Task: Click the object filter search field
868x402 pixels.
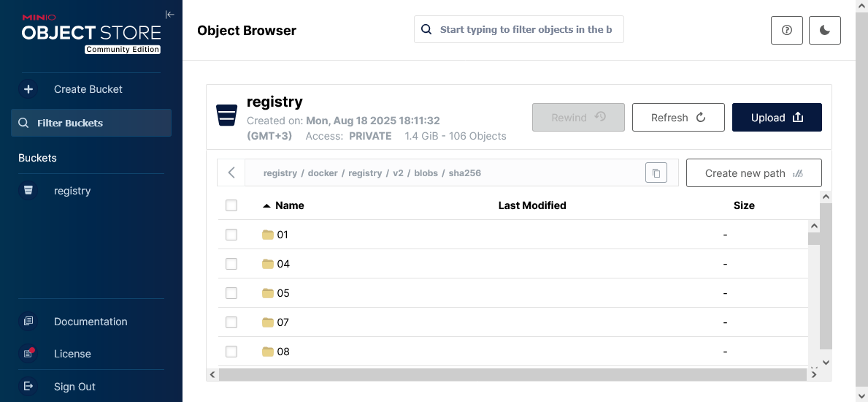Action: [526, 30]
